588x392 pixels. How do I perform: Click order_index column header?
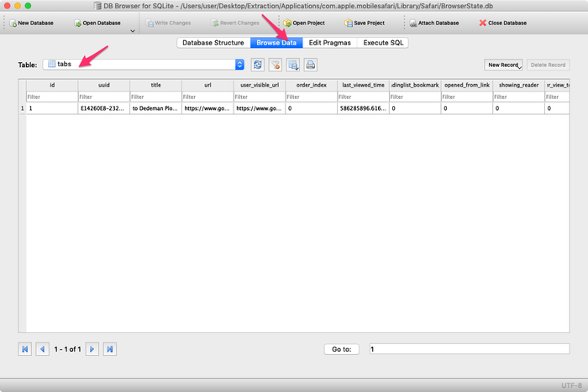click(x=312, y=85)
